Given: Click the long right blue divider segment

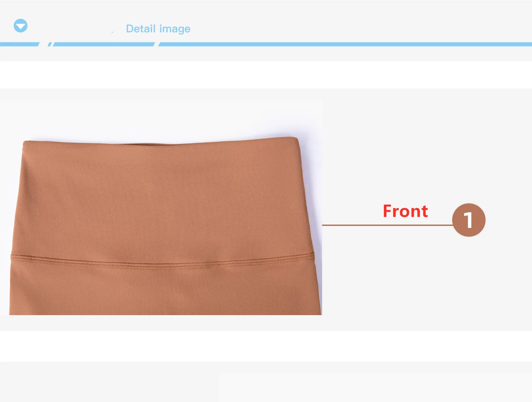Looking at the screenshot, I should coord(345,44).
